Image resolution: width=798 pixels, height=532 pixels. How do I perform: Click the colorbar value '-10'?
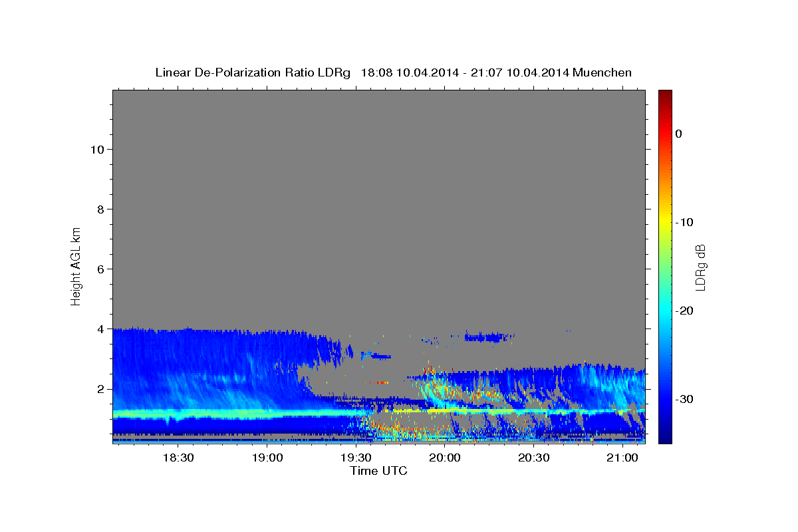tap(684, 222)
